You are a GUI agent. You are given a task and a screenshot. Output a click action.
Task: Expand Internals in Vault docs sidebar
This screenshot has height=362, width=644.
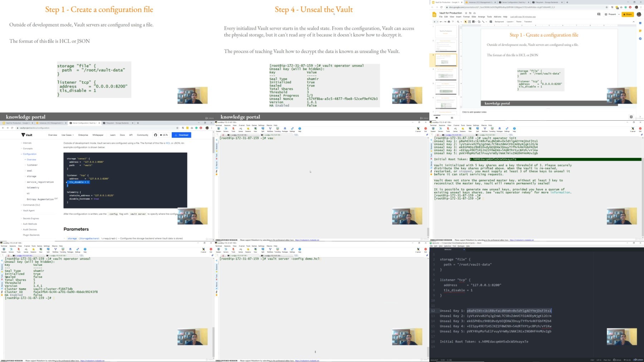(27, 143)
